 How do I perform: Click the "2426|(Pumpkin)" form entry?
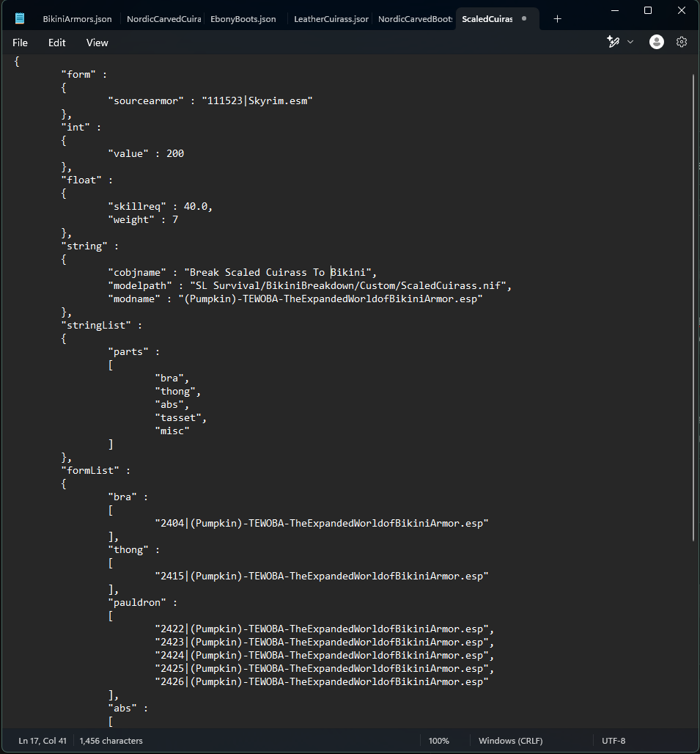[x=322, y=682]
